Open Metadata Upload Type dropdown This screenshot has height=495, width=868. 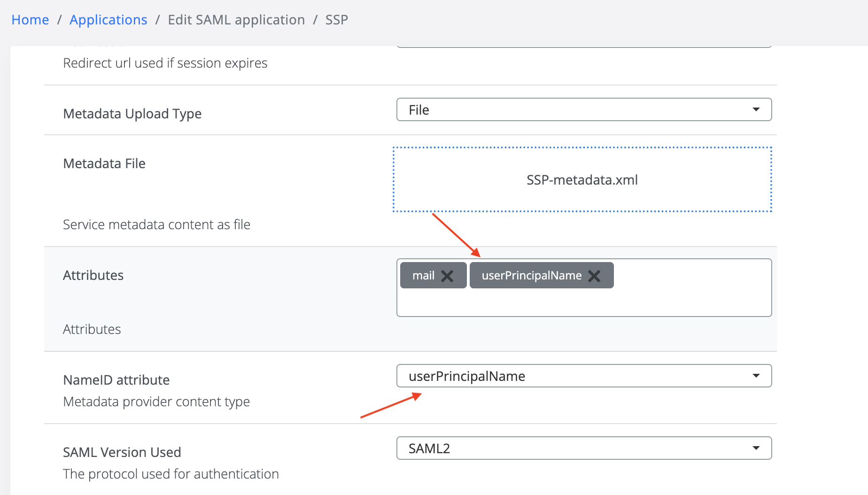click(584, 109)
